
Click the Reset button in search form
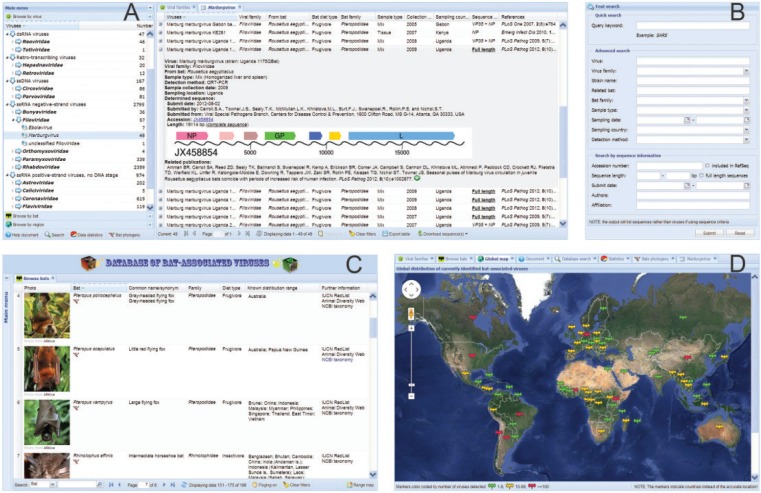point(740,233)
